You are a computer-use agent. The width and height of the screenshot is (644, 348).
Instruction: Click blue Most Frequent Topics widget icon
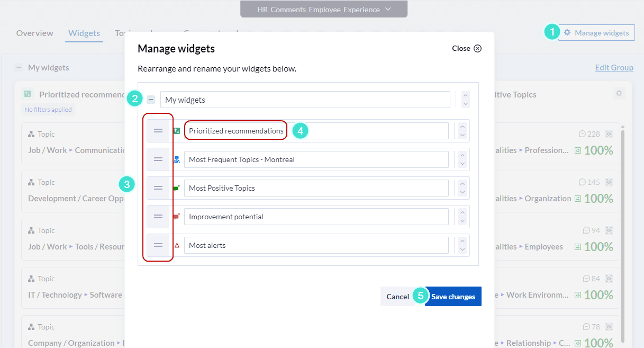pyautogui.click(x=177, y=159)
